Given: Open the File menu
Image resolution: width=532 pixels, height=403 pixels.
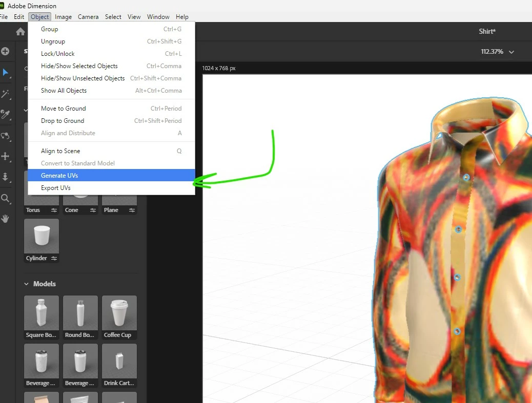Looking at the screenshot, I should click(4, 17).
